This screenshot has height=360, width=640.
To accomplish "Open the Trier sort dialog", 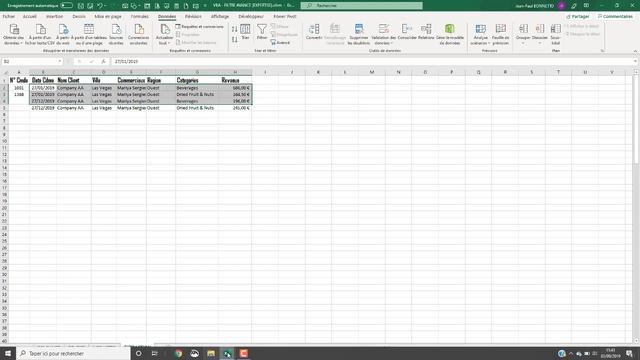I will [x=245, y=32].
